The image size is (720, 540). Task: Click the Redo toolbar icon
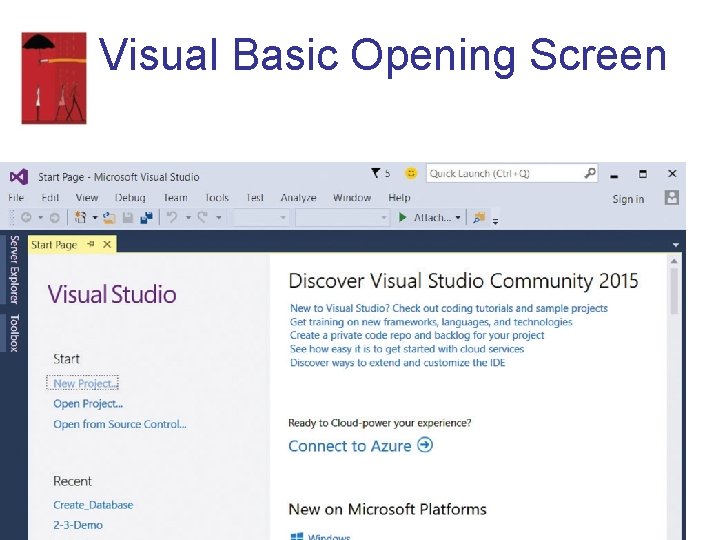tap(203, 217)
